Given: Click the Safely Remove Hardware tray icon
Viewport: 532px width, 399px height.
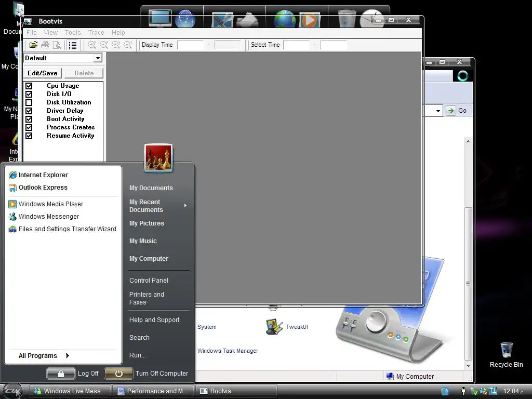Looking at the screenshot, I should click(x=474, y=391).
